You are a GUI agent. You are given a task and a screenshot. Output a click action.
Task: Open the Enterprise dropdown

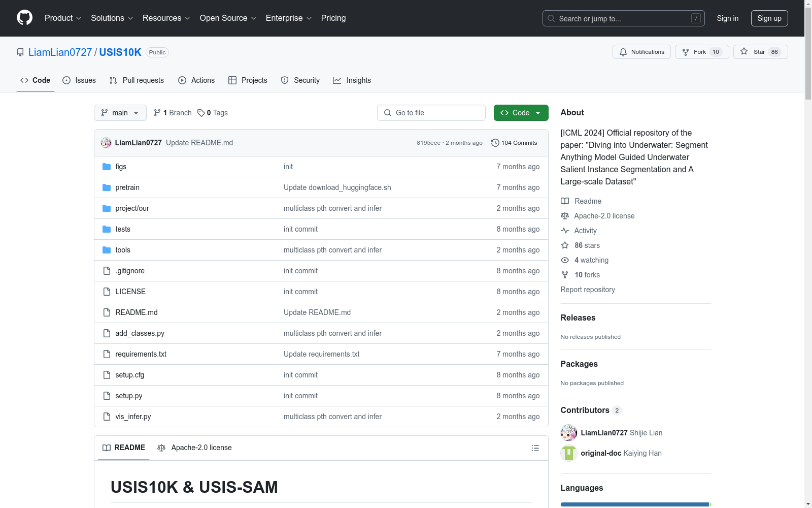pos(289,18)
